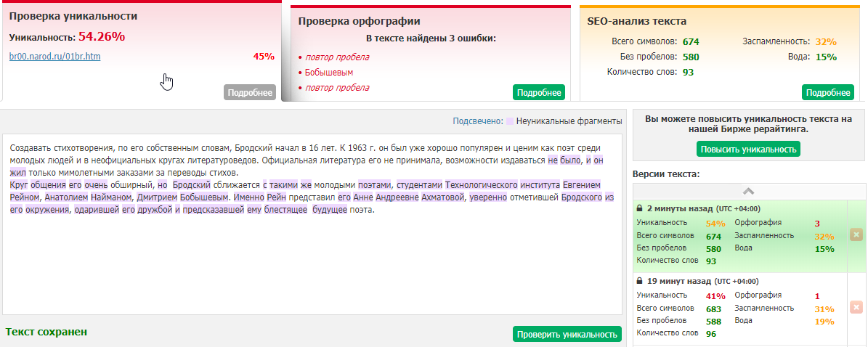Click lock icon of the 19-minutes-ago version

click(639, 281)
